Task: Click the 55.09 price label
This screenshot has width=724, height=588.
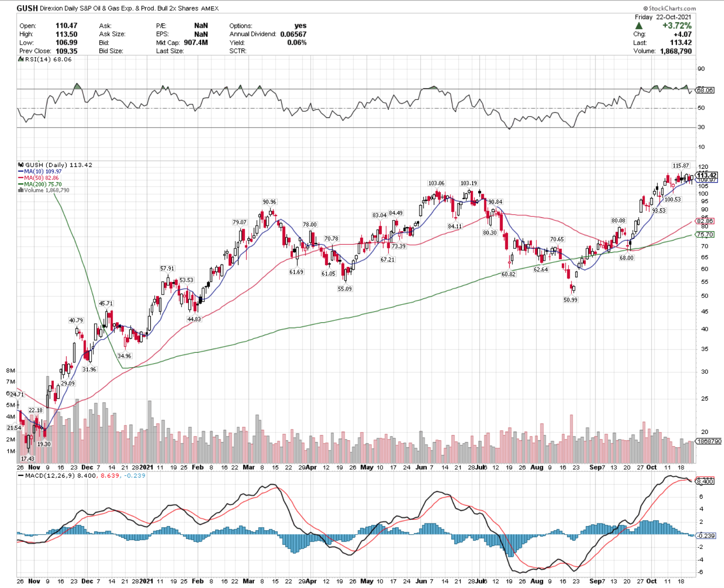Action: (345, 289)
